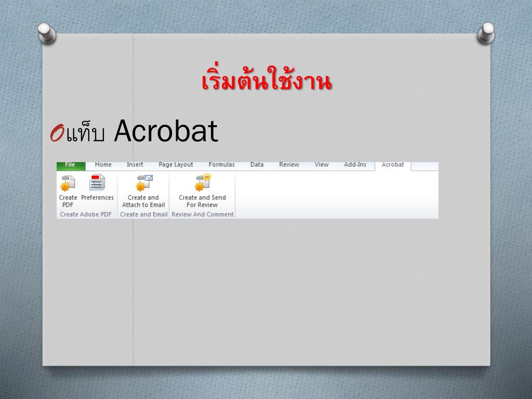Switch to the View tab
This screenshot has height=399, width=532.
click(321, 165)
